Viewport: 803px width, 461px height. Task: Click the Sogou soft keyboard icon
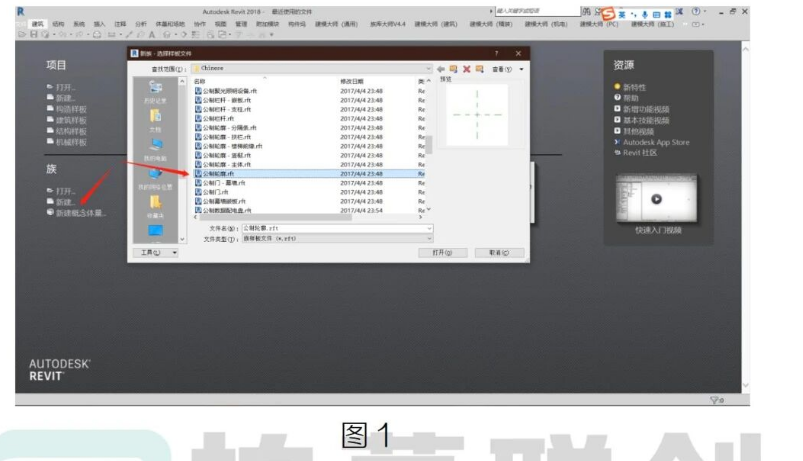(656, 15)
